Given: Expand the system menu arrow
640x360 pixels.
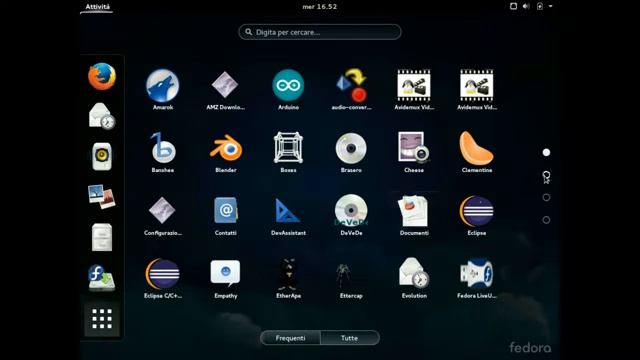Looking at the screenshot, I should tap(551, 6).
